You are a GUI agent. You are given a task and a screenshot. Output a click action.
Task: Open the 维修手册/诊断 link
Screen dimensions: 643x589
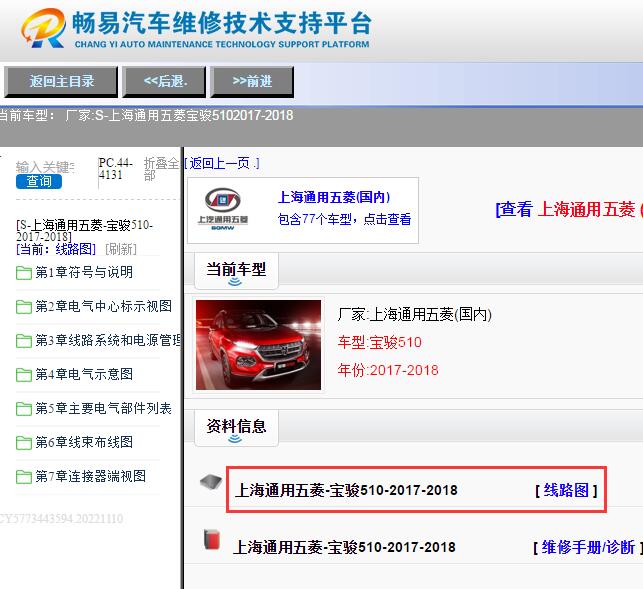tap(588, 547)
